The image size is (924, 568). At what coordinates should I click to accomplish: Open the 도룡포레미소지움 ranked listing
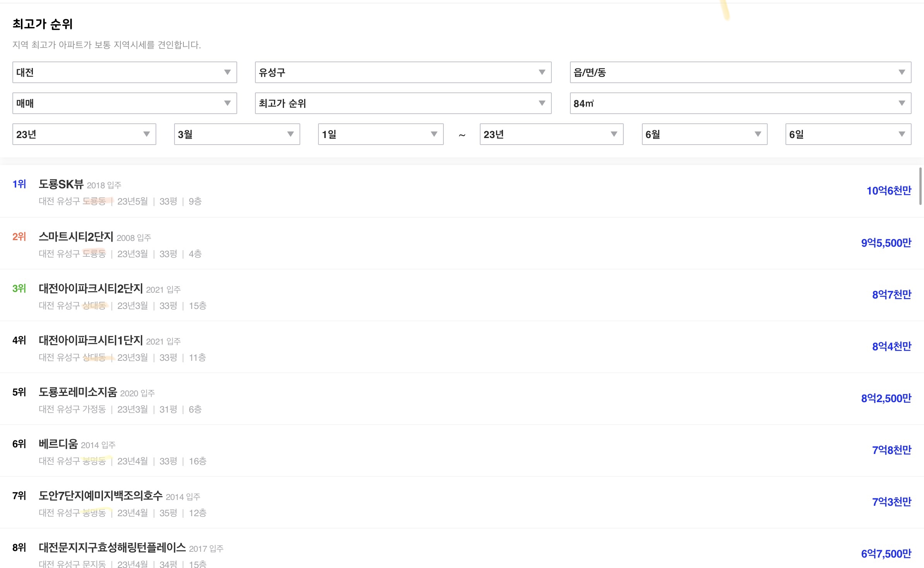coord(78,392)
